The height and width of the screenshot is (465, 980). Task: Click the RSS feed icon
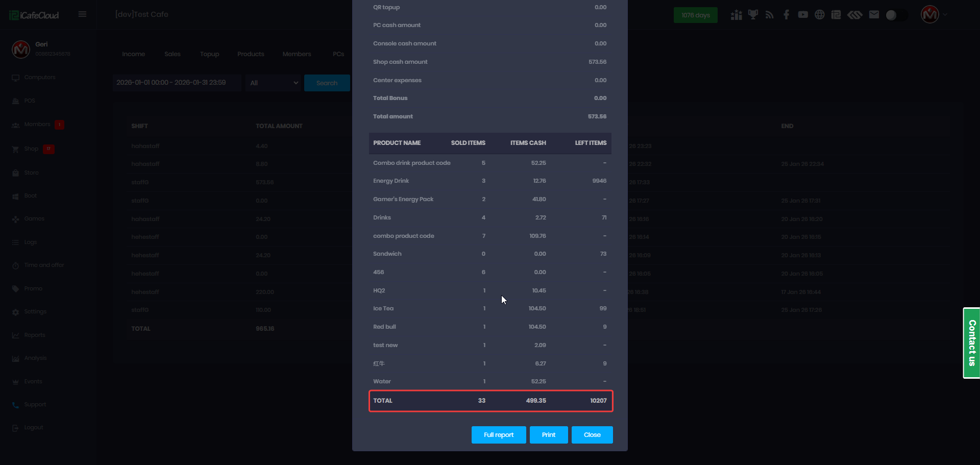pos(769,15)
